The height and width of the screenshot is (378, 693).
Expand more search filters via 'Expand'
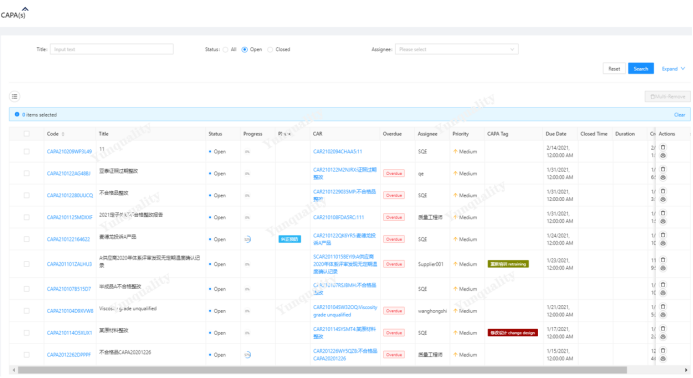[x=673, y=69]
